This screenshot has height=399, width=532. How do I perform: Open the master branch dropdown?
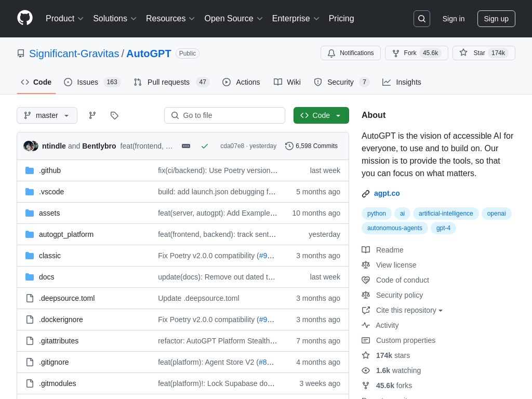tap(47, 115)
